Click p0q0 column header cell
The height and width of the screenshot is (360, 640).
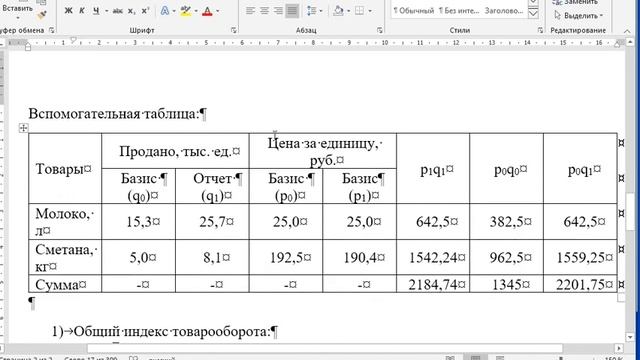[506, 168]
